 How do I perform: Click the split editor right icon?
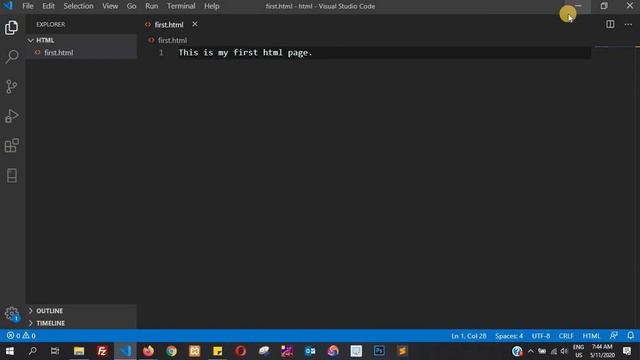[610, 24]
